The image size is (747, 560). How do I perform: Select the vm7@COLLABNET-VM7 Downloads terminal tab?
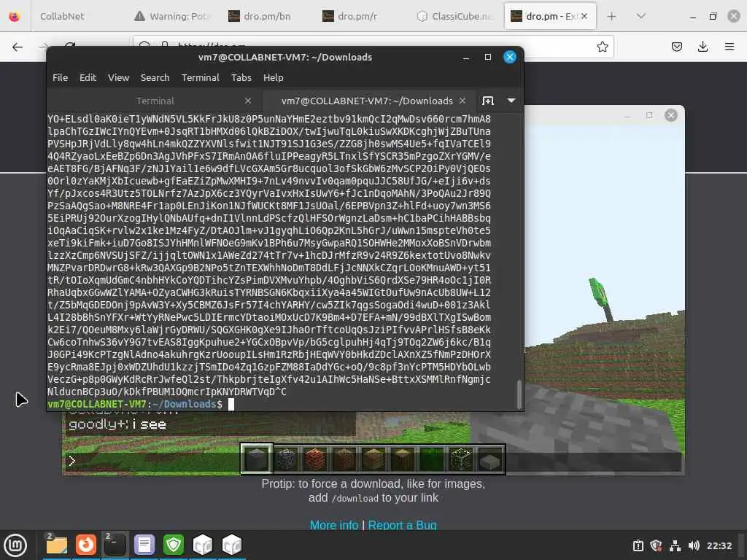pyautogui.click(x=367, y=101)
